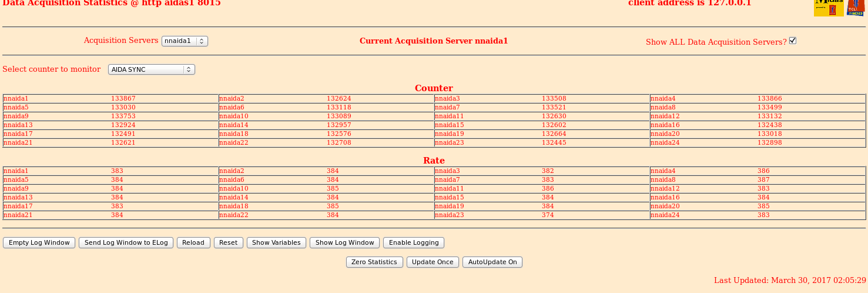Select counter value 133508 for nnaida3
This screenshot has height=293, width=868.
[554, 99]
